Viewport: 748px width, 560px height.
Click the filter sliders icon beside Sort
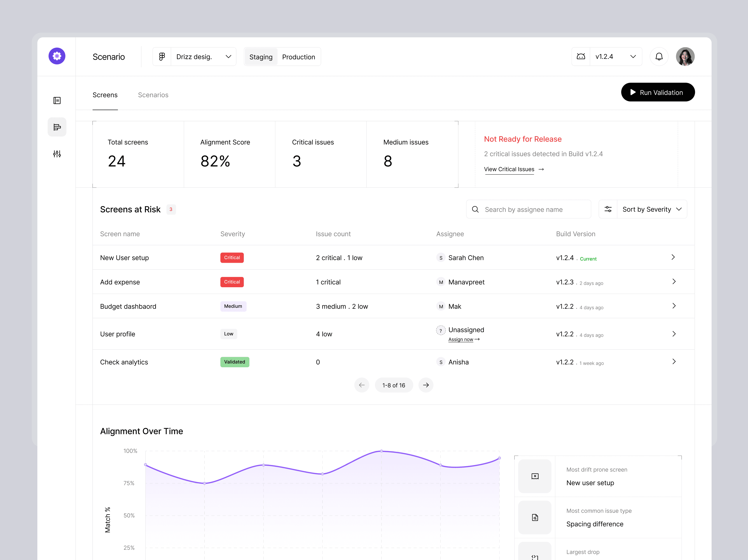pyautogui.click(x=608, y=209)
